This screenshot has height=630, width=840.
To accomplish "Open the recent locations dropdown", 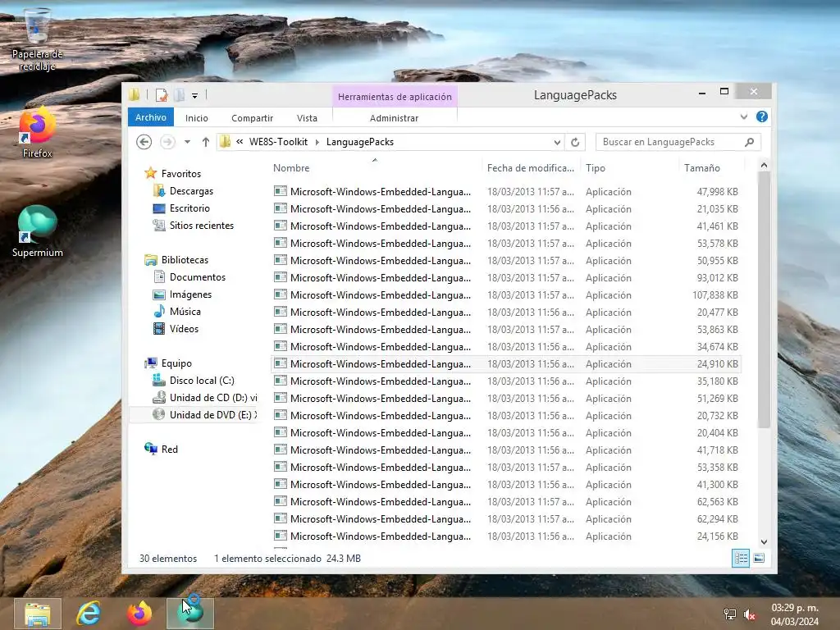I will (x=187, y=142).
